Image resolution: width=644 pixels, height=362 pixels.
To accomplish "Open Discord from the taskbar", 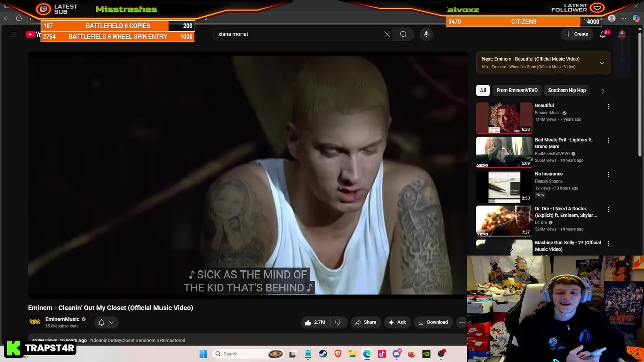I will click(397, 354).
